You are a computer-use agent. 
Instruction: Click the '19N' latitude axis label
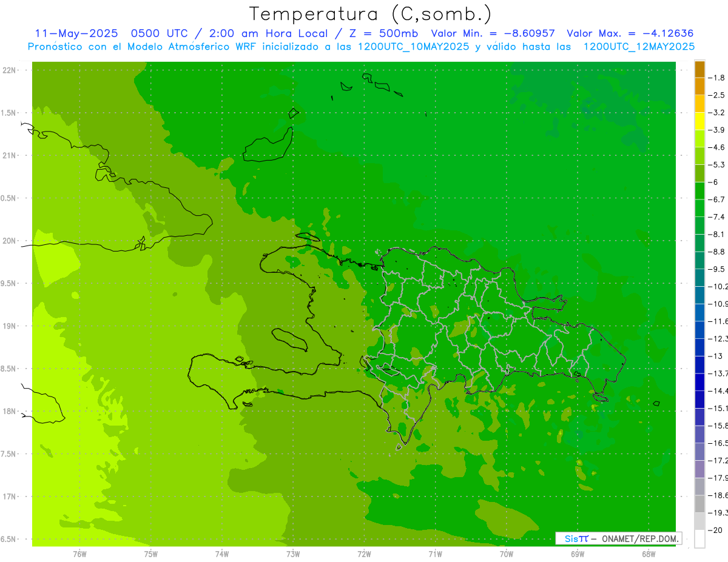[x=10, y=326]
